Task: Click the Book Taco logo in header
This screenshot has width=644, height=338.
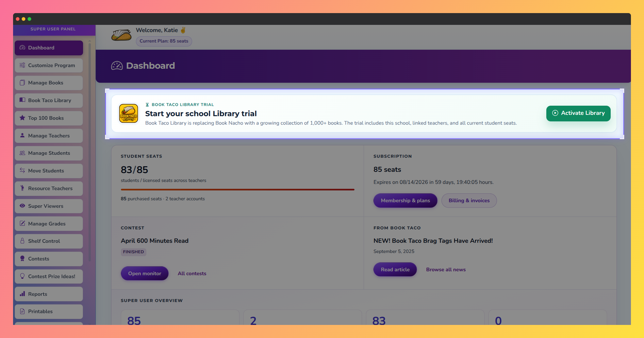Action: [121, 35]
